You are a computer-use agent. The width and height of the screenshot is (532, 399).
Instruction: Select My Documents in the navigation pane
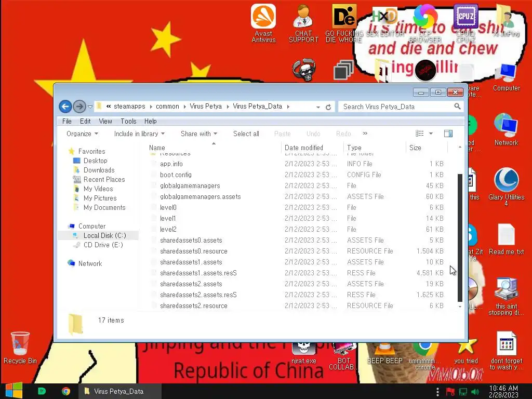tap(104, 207)
